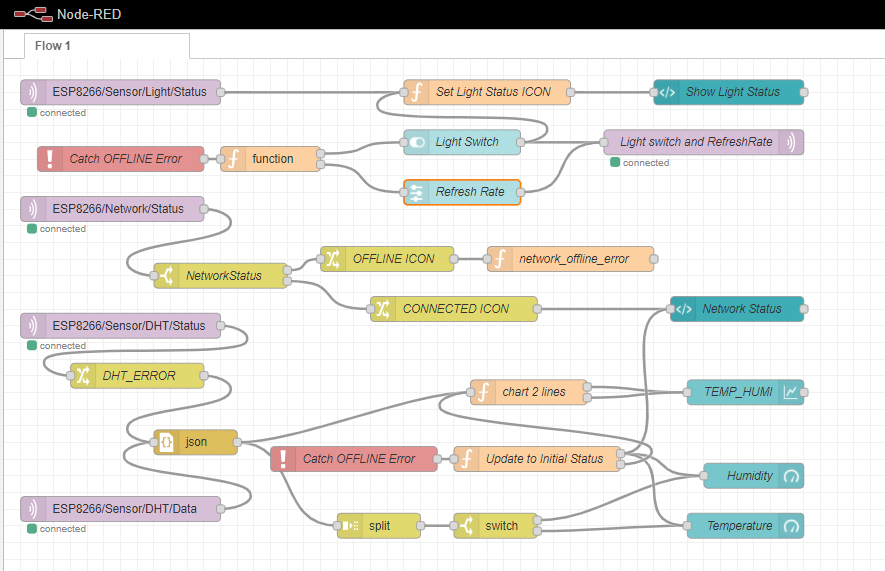Viewport: 885px width, 571px height.
Task: Click MQTT icon on ESP8266/Sensor/DHT/Data node
Action: tap(33, 509)
